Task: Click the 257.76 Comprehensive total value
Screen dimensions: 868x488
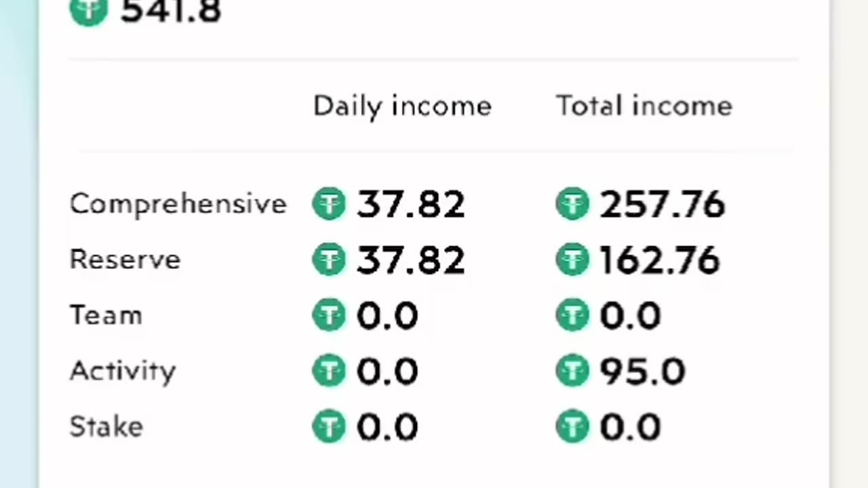Action: (663, 204)
